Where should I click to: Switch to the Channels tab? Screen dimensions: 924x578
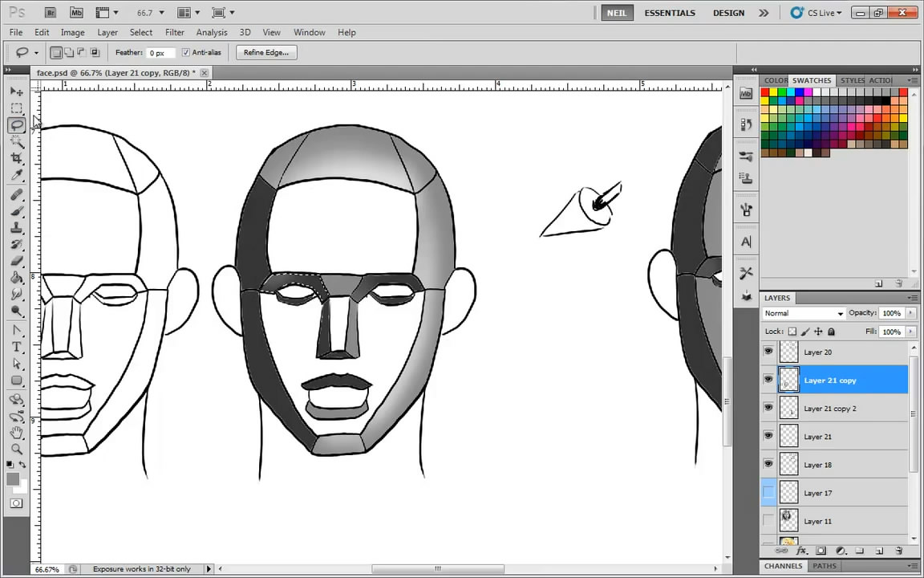(x=783, y=566)
